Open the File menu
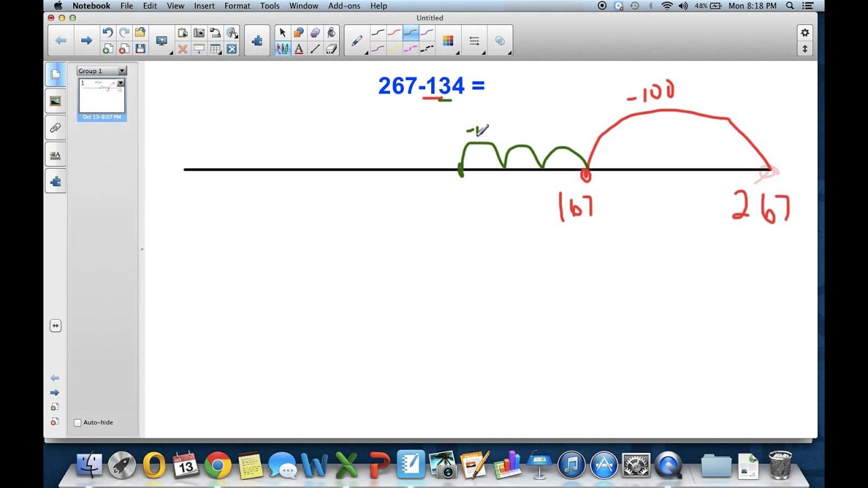The height and width of the screenshot is (488, 868). coord(127,5)
